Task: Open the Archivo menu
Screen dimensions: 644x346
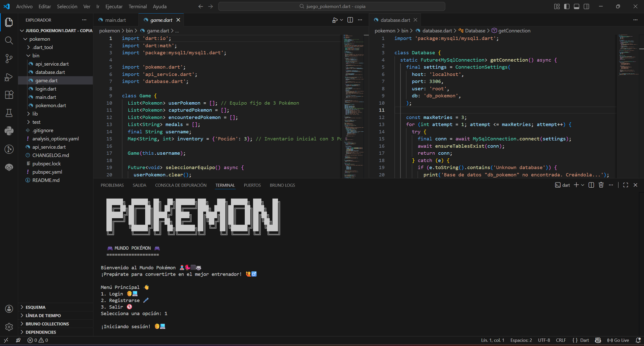Action: pos(24,6)
